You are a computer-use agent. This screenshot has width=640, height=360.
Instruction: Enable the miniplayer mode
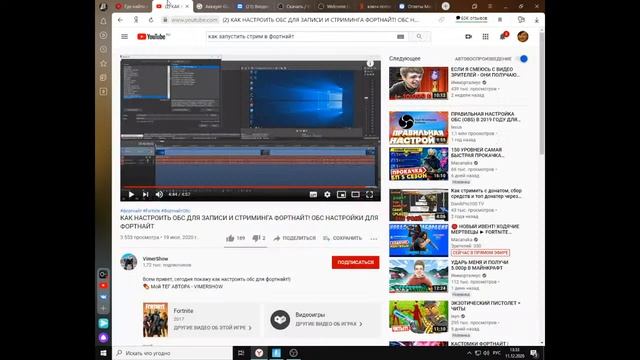(341, 195)
